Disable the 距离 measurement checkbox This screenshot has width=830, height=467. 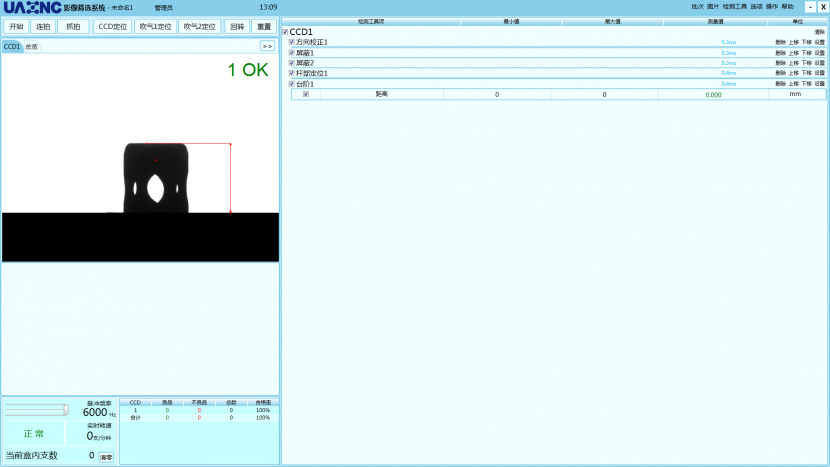click(306, 94)
